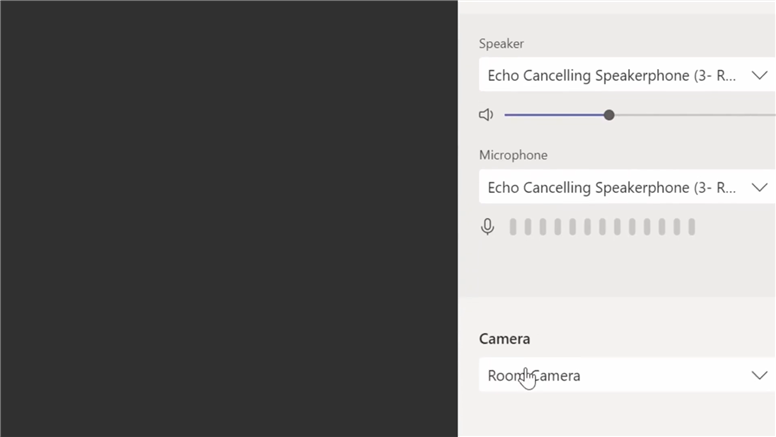Click the Camera section heading
Image resolution: width=776 pixels, height=437 pixels.
pos(505,339)
